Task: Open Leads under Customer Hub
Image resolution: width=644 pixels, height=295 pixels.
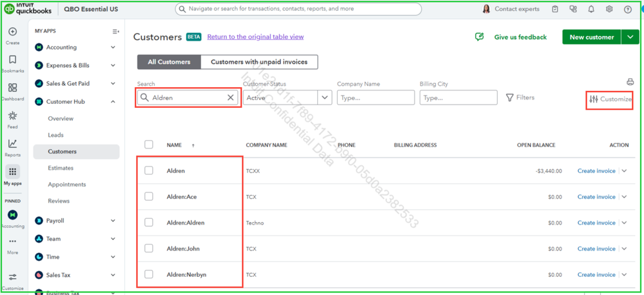Action: 56,135
